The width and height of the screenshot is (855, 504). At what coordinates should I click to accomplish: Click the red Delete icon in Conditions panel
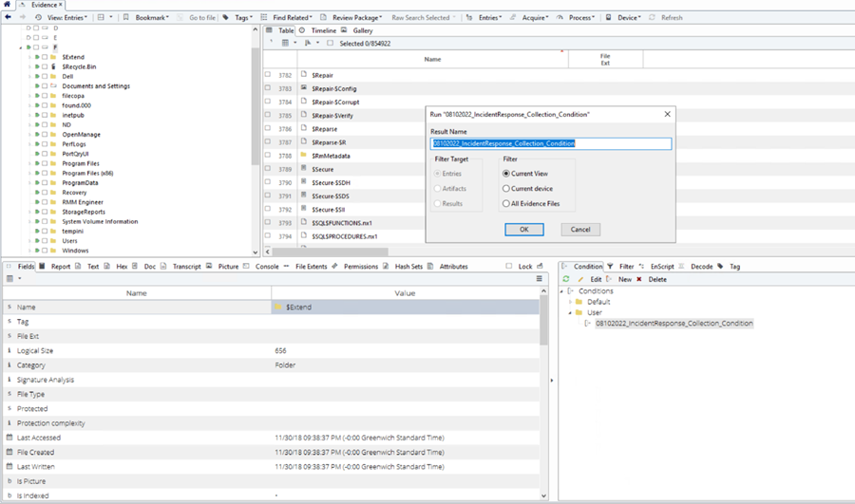tap(639, 279)
